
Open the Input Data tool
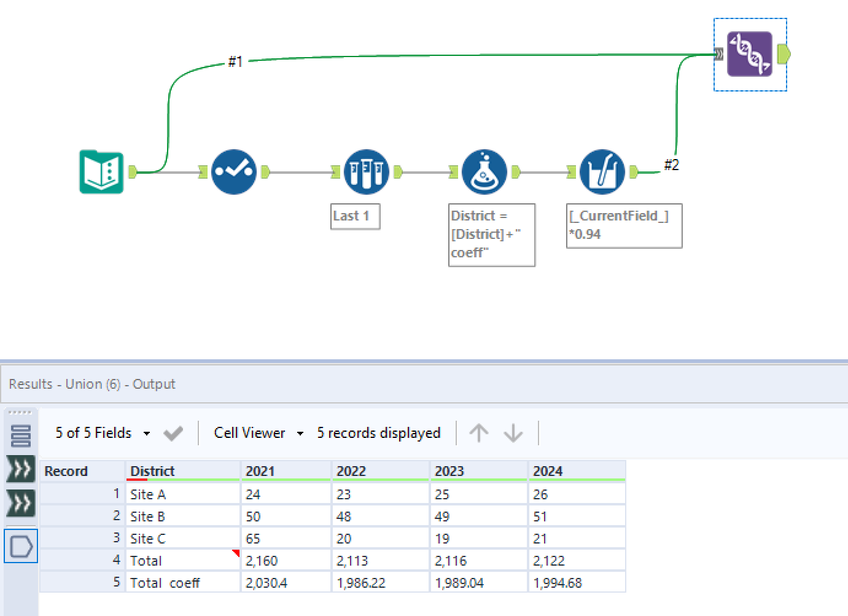pos(101,172)
